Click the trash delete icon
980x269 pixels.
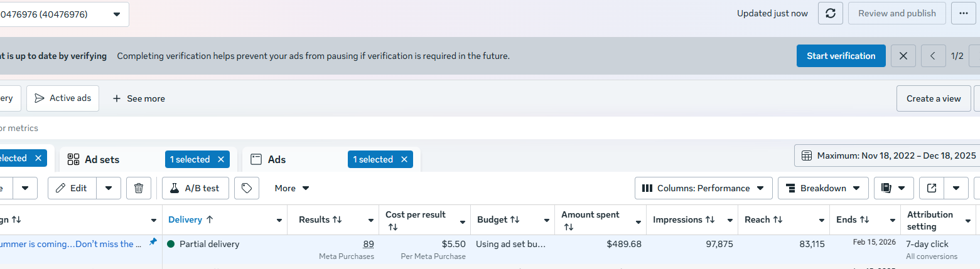(x=139, y=188)
